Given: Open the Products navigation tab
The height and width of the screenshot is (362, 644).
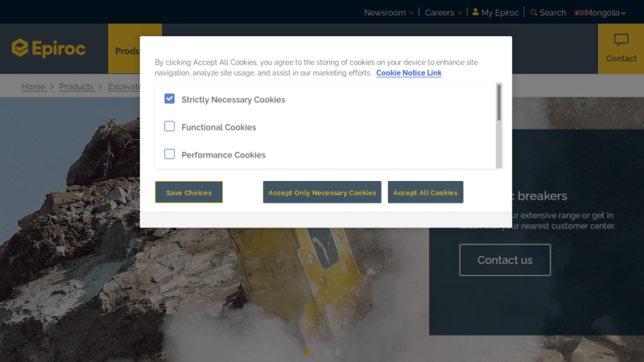Looking at the screenshot, I should point(125,51).
